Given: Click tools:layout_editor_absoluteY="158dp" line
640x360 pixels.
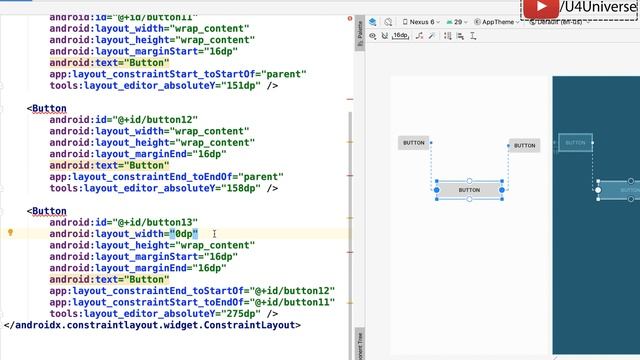Looking at the screenshot, I should point(164,188).
